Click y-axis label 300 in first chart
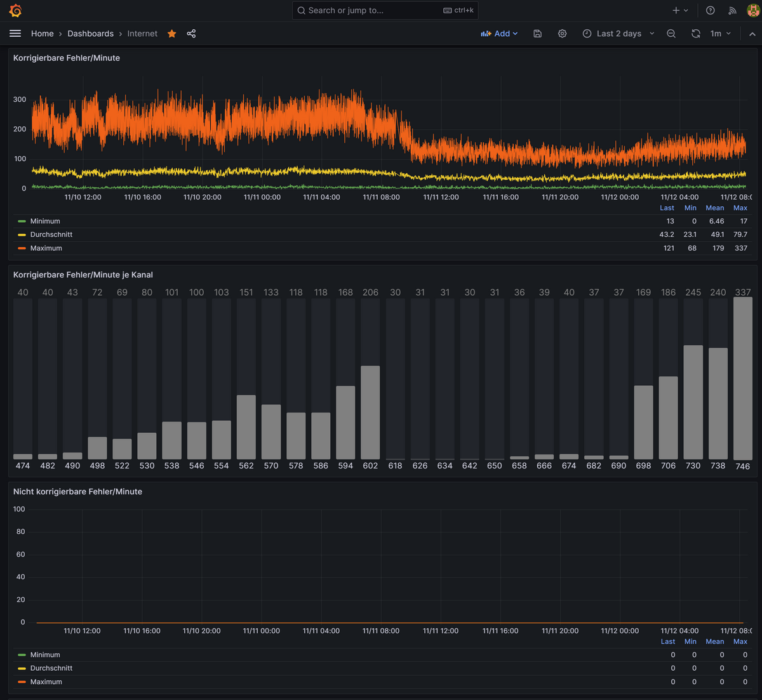 tap(20, 100)
